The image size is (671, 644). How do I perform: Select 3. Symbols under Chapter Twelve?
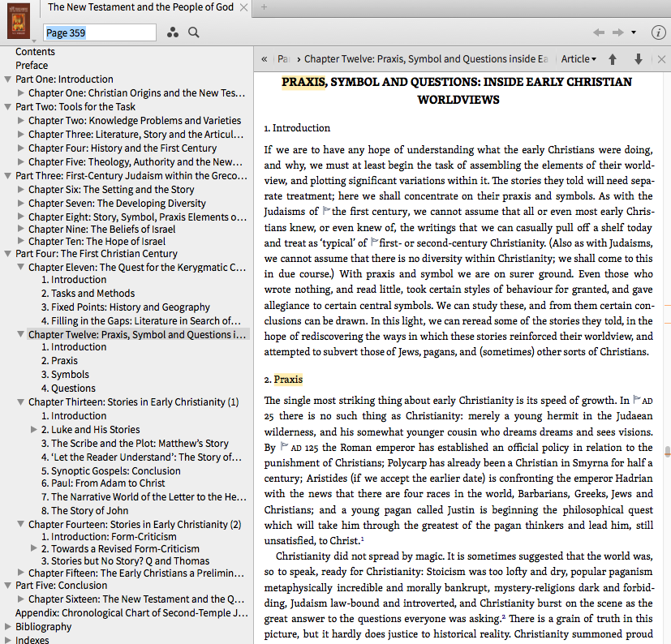(65, 375)
